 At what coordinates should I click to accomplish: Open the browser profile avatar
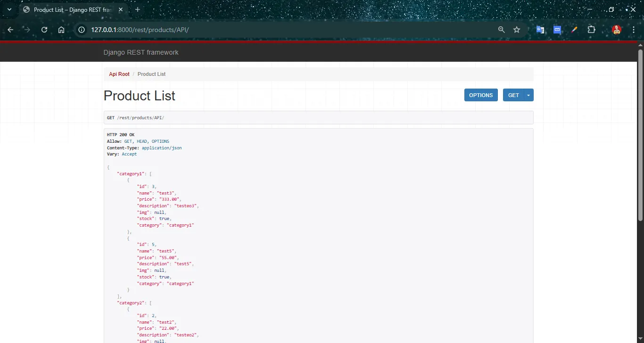[x=617, y=29]
